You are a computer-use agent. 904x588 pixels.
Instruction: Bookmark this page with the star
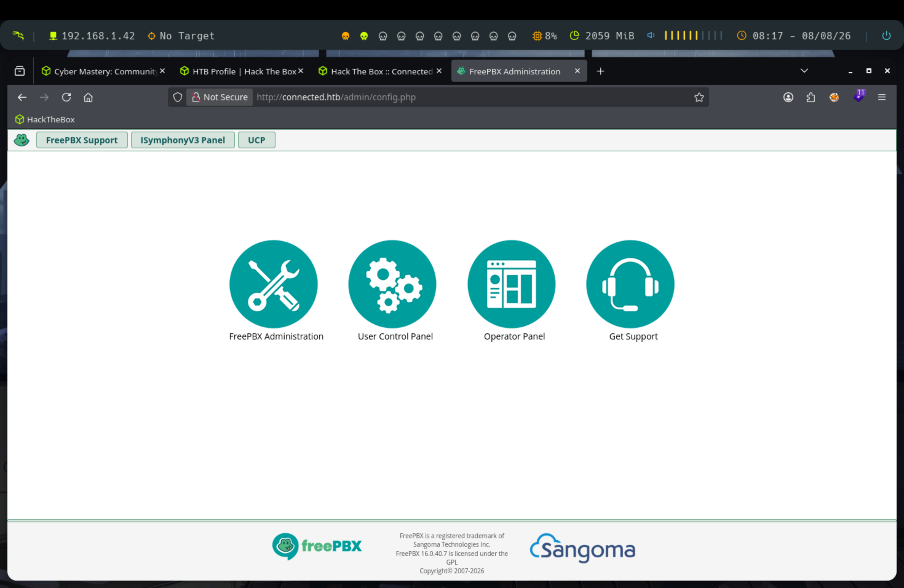(x=699, y=97)
